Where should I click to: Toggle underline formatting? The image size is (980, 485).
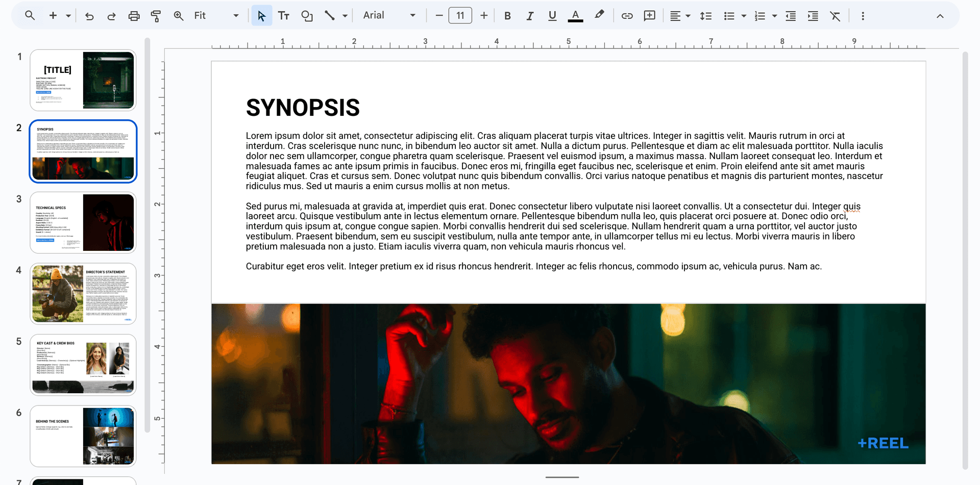point(552,16)
